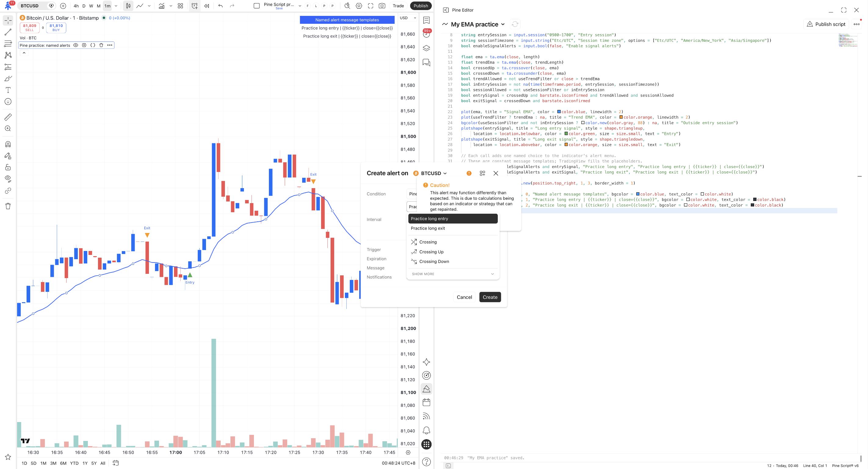The image size is (868, 469).
Task: Take a chart snapshot with camera icon
Action: 382,6
